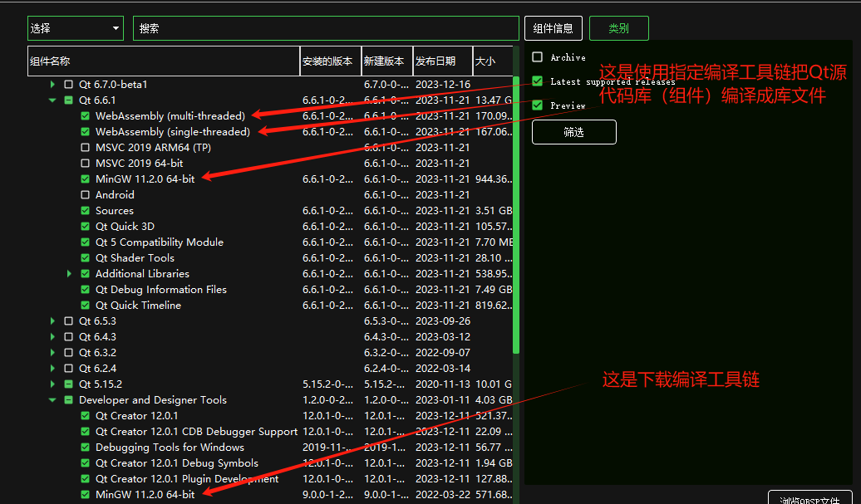Sort by 新建版本 column header
The image size is (861, 504).
pyautogui.click(x=387, y=61)
